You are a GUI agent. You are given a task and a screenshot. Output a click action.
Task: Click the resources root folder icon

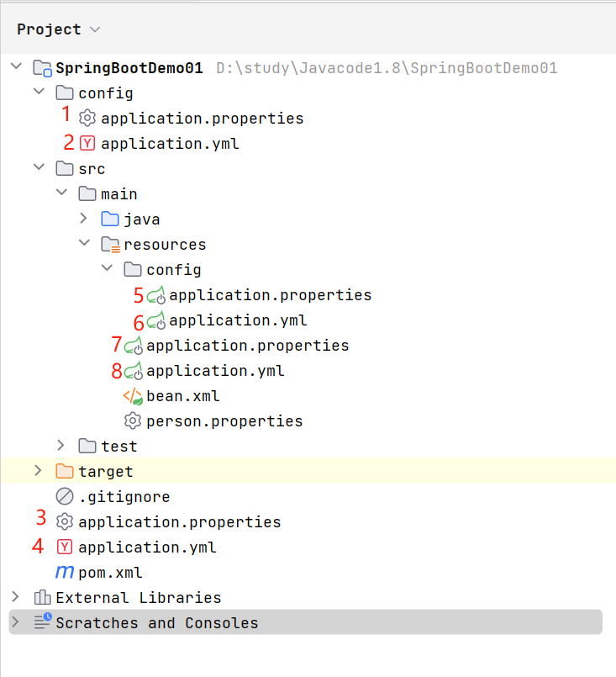coord(111,245)
